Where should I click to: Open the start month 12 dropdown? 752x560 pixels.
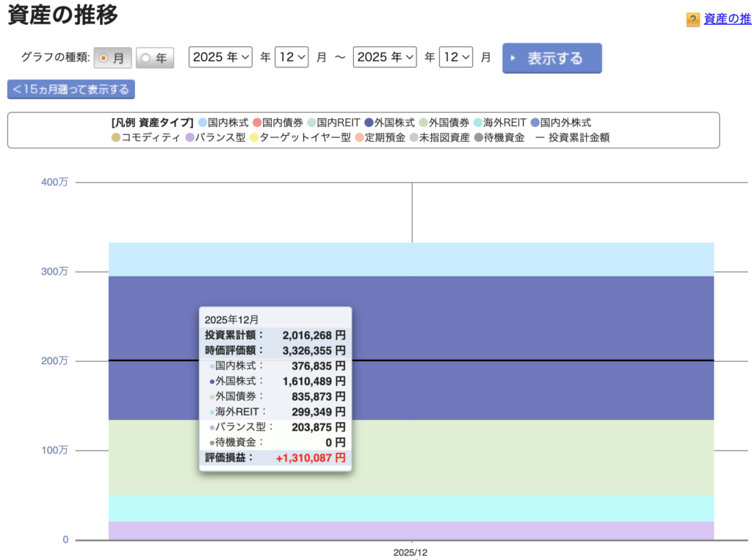[292, 57]
